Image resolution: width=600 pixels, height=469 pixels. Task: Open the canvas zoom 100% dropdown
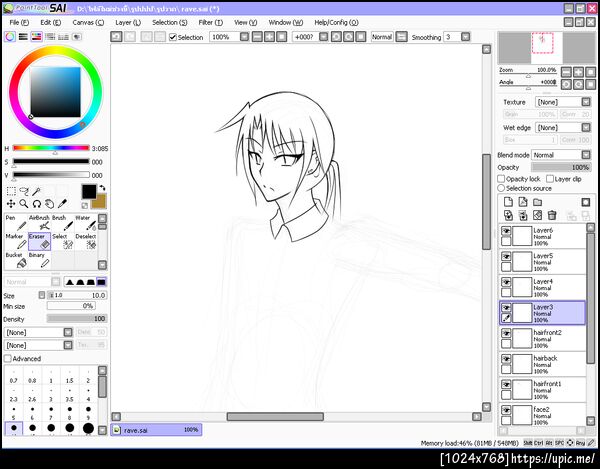tap(244, 37)
